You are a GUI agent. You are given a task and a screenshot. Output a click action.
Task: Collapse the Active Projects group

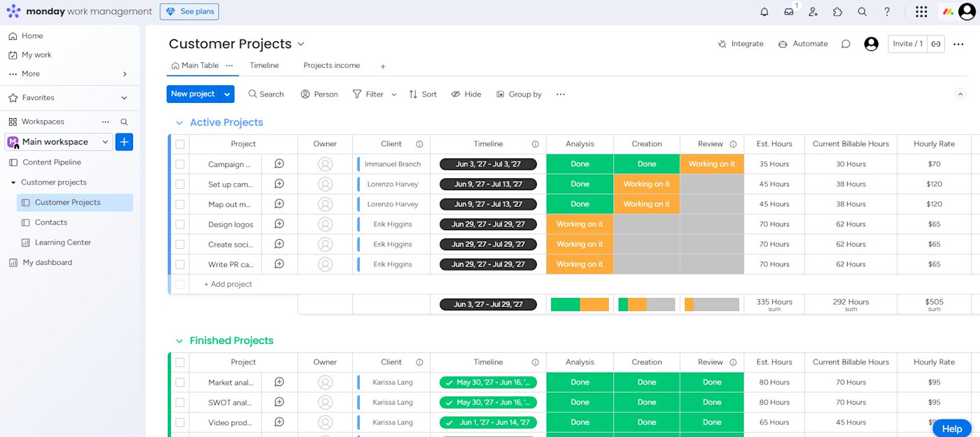179,123
